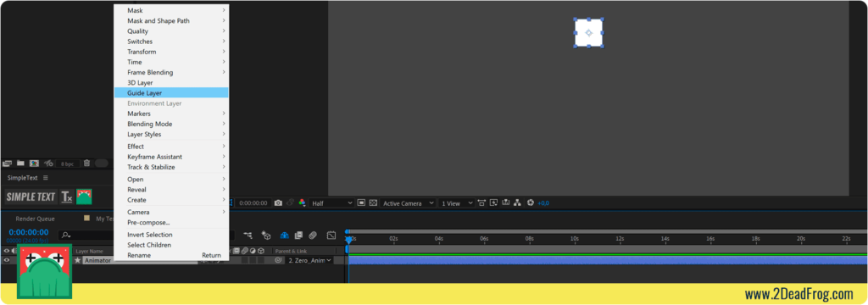The height and width of the screenshot is (305, 868).
Task: Toggle pixel aspect ratio correction icon
Action: [481, 203]
